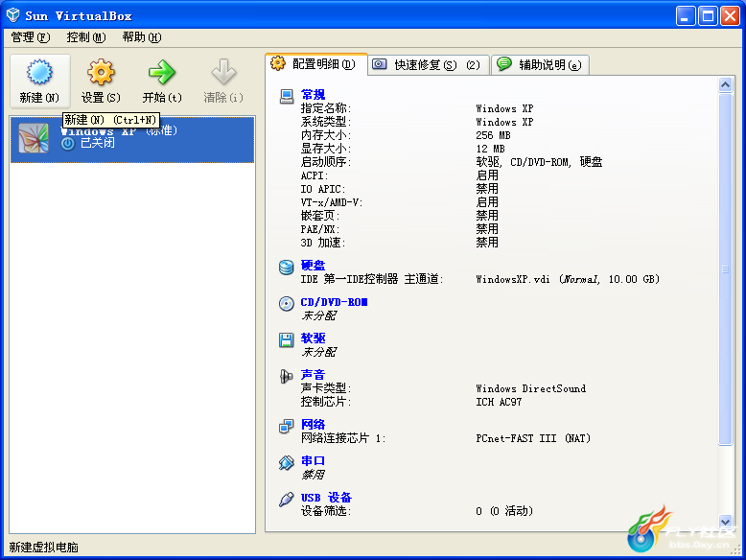
Task: Click the 新建虚拟电脑 status bar text
Action: click(44, 548)
